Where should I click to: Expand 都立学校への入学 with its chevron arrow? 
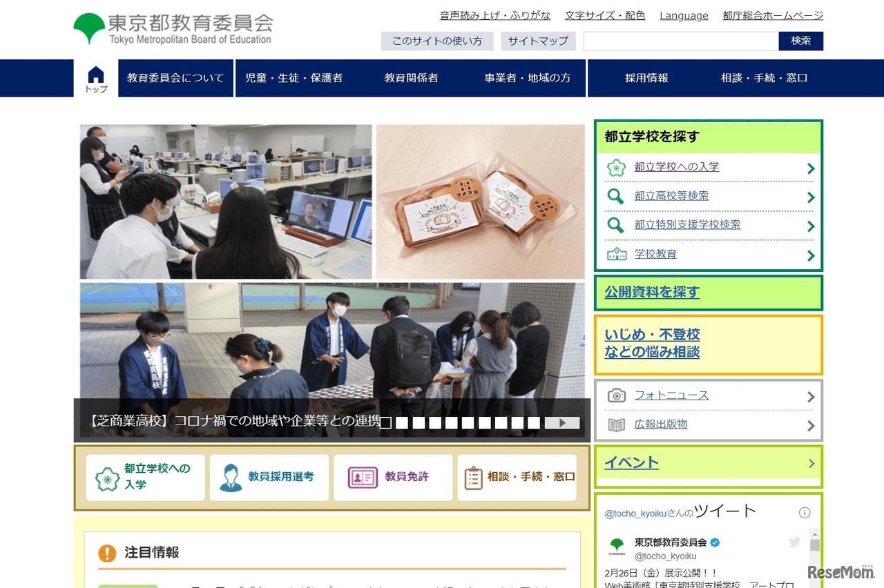pyautogui.click(x=811, y=168)
